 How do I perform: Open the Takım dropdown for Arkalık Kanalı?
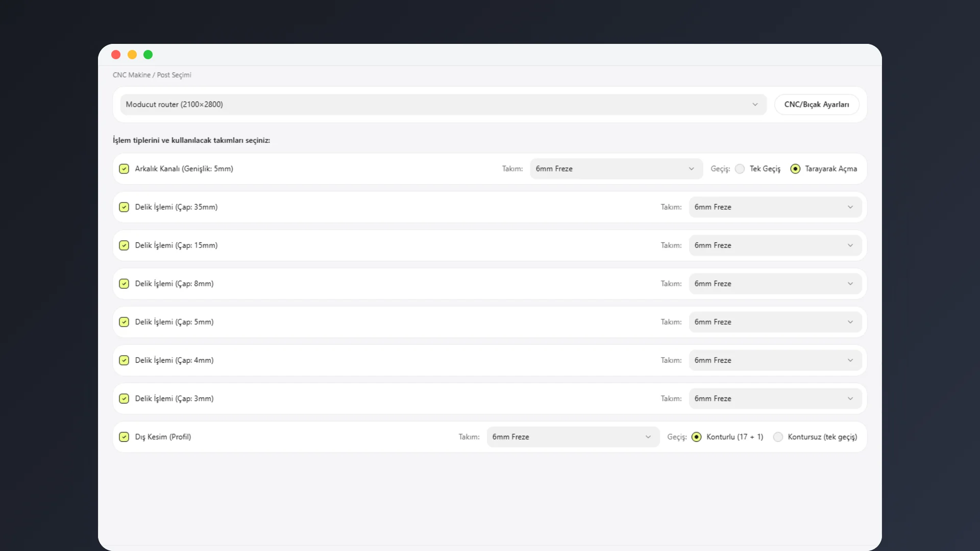617,169
